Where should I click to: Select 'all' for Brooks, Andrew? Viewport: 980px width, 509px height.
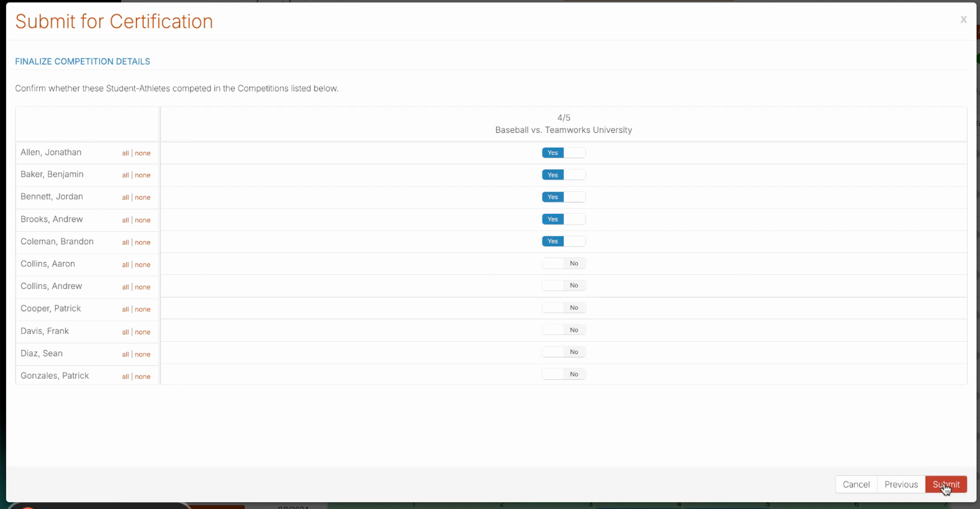125,220
